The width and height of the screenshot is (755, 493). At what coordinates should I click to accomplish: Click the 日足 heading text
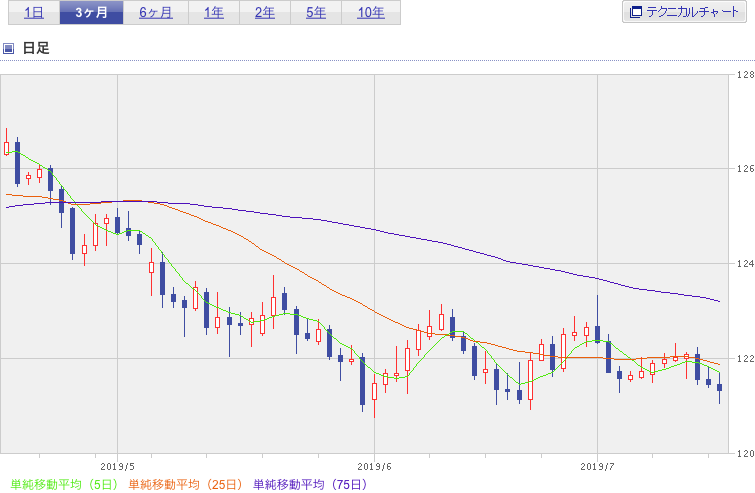click(x=36, y=48)
